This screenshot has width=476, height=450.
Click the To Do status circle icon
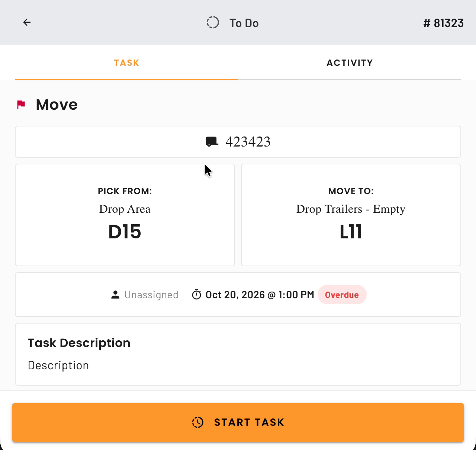[213, 22]
